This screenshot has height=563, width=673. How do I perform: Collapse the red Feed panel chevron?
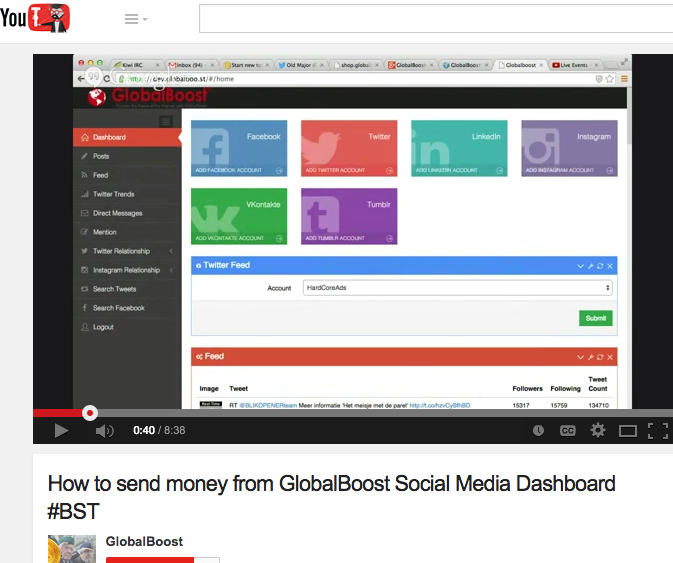point(580,357)
